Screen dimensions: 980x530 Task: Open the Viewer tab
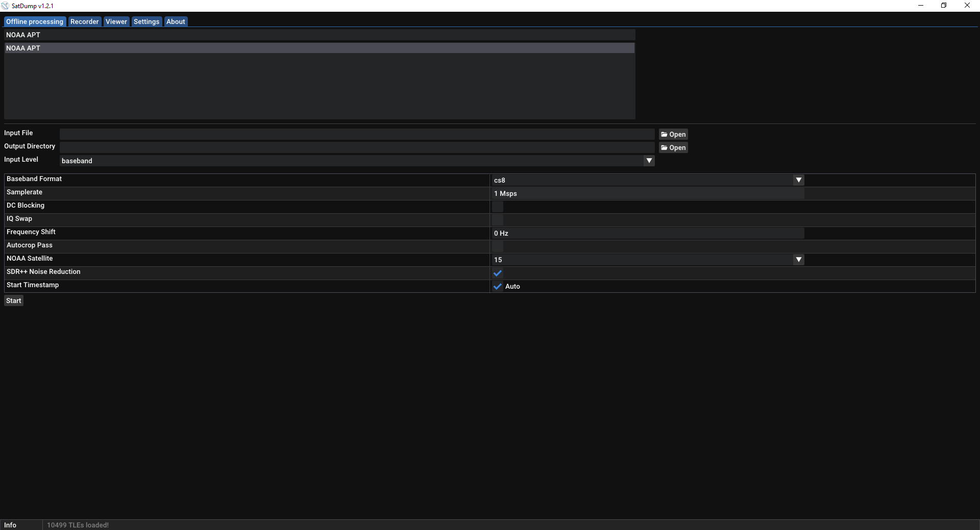[x=116, y=21]
